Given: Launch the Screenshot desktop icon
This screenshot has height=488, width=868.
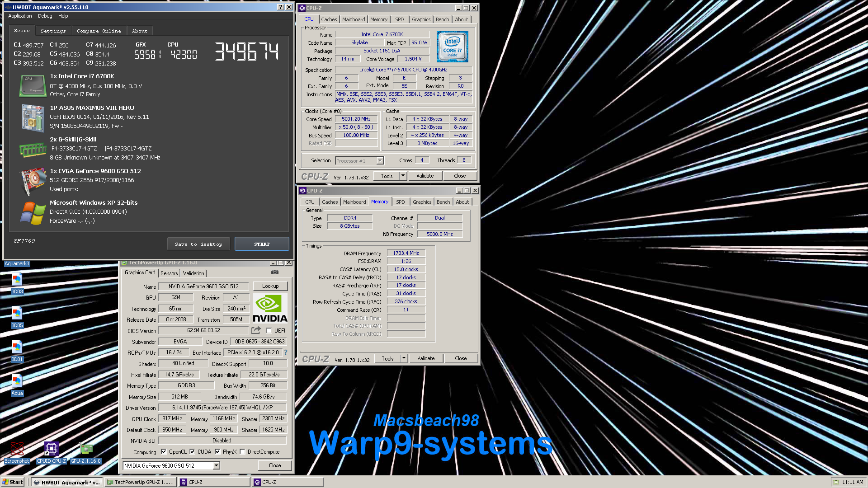Looking at the screenshot, I should pos(17,453).
